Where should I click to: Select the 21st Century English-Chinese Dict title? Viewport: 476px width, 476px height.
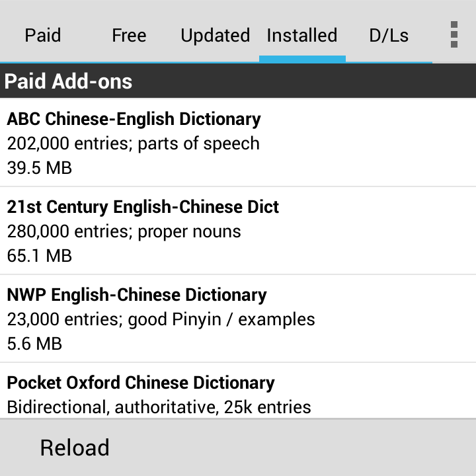(x=143, y=207)
